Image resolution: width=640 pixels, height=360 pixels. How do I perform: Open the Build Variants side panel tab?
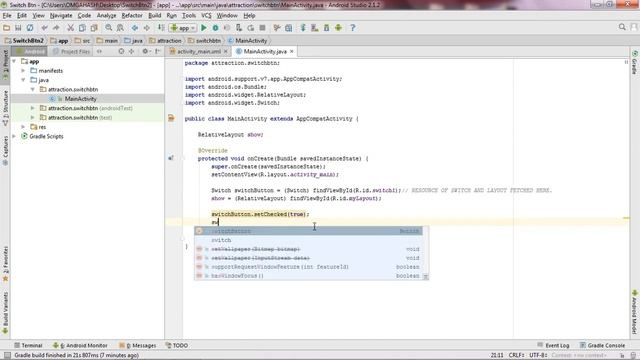coord(5,312)
